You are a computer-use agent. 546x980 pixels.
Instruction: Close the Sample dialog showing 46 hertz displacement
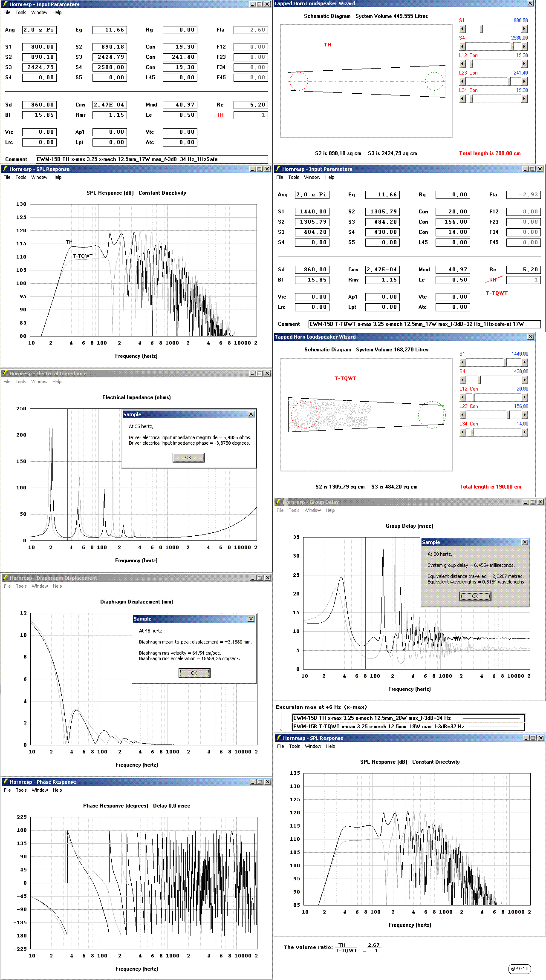[251, 619]
